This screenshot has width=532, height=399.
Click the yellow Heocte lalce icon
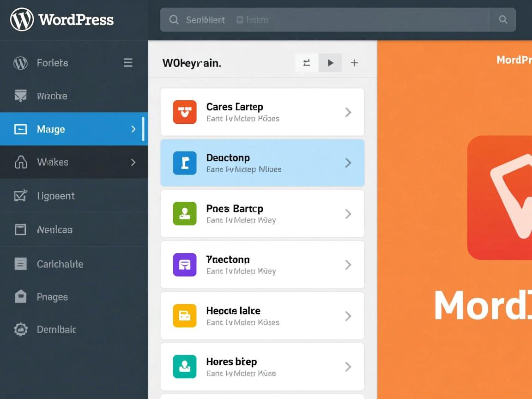(185, 316)
